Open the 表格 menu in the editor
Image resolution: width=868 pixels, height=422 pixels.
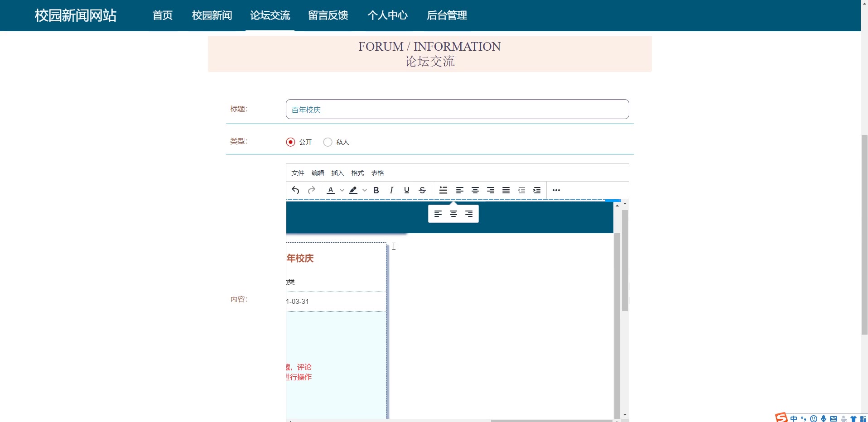pos(377,173)
